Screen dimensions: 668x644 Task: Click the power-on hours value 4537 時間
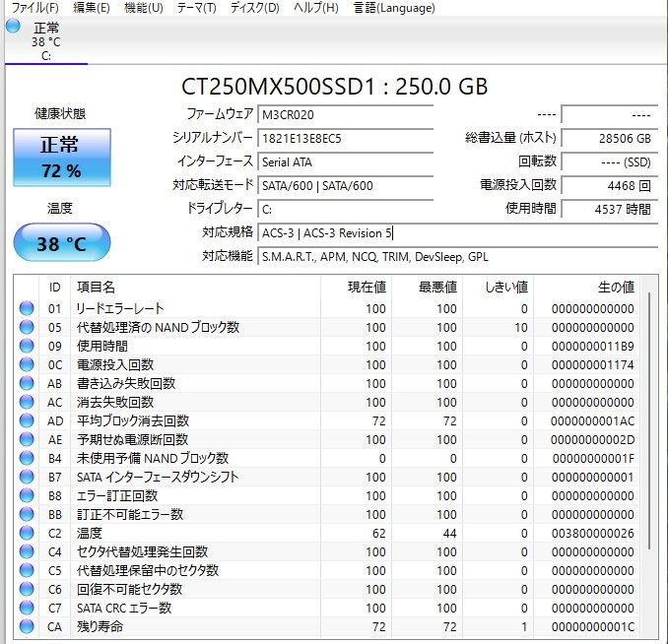[610, 210]
